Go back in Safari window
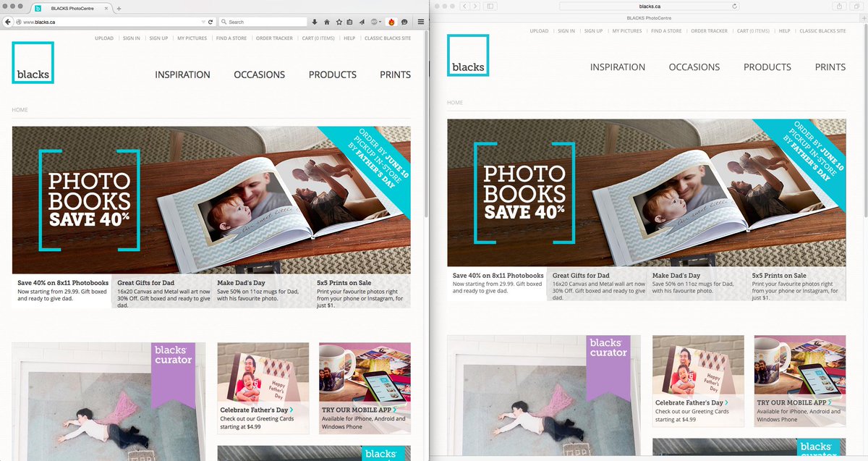This screenshot has width=868, height=461. pyautogui.click(x=465, y=6)
